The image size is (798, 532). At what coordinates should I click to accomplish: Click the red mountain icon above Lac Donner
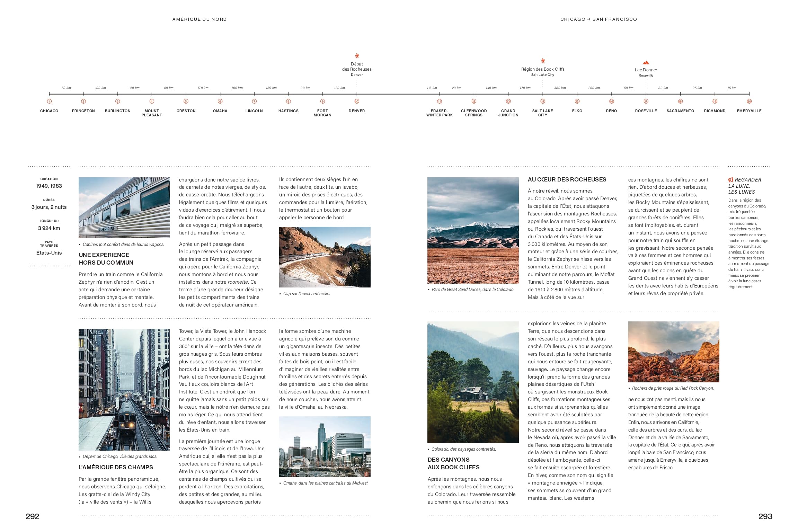point(646,63)
